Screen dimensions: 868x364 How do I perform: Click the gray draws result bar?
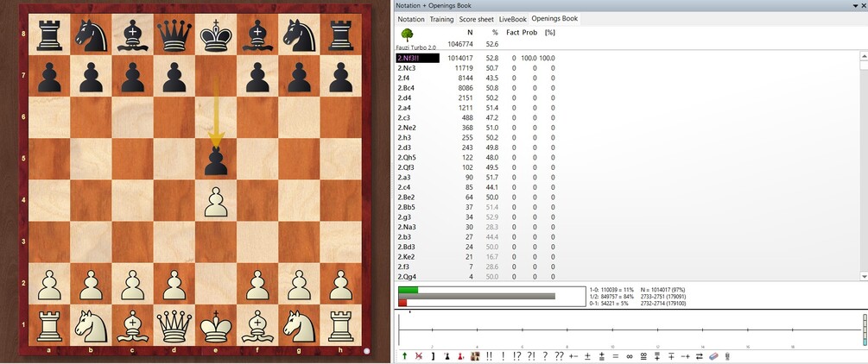[477, 297]
